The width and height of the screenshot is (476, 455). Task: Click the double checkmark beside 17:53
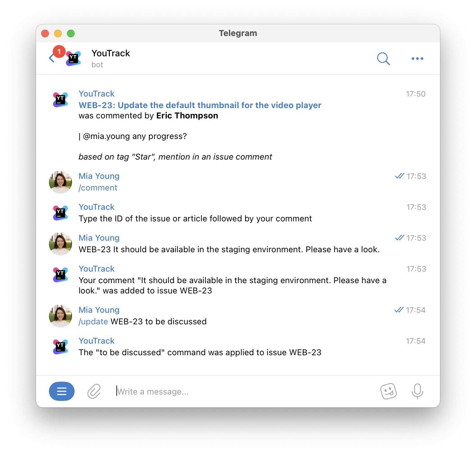(399, 176)
